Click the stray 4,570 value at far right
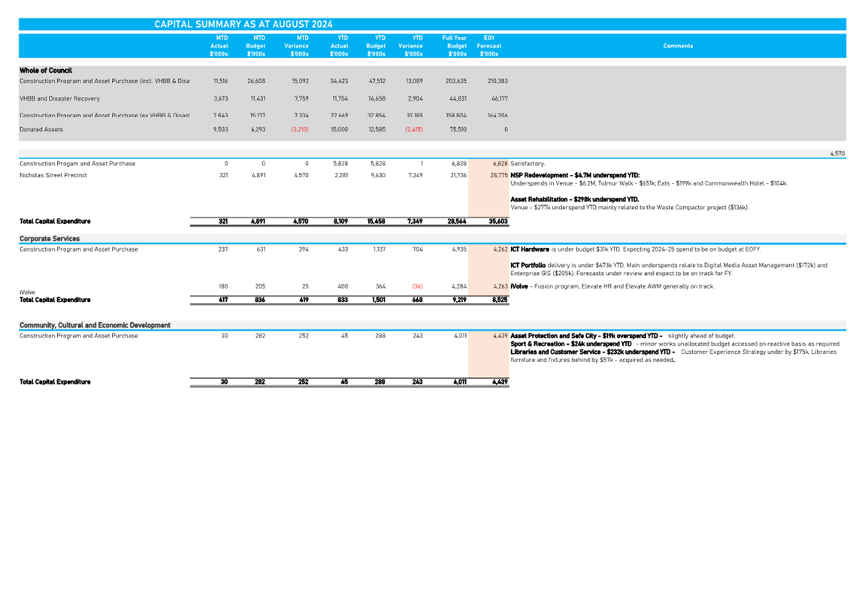The image size is (868, 613). tap(837, 154)
